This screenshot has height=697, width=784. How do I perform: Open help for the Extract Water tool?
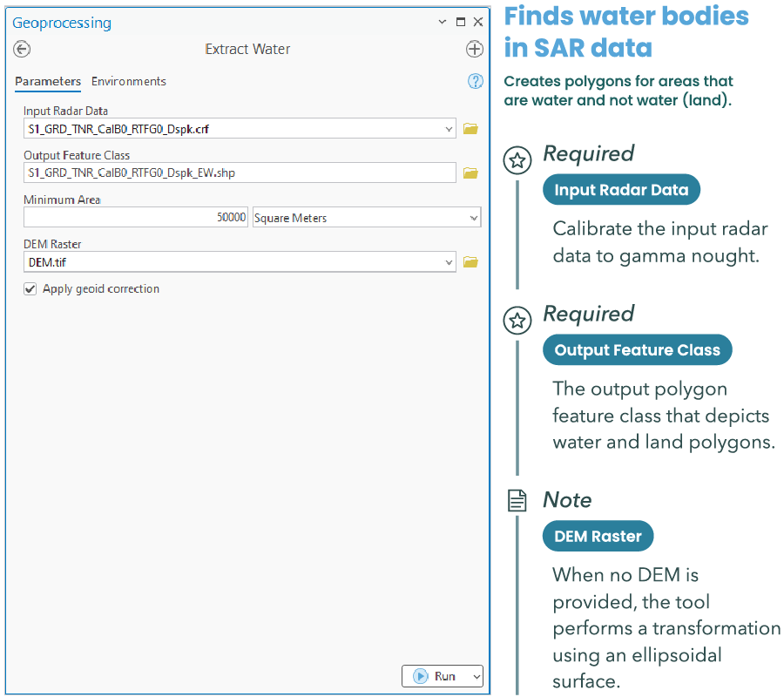click(x=475, y=81)
